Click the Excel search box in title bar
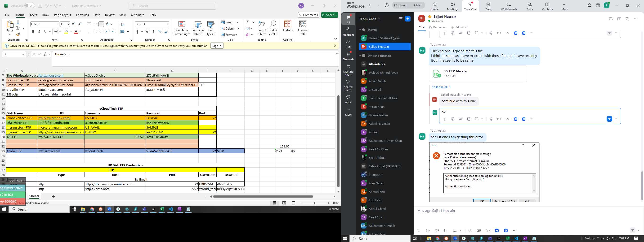Image resolution: width=644 pixels, height=242 pixels. pyautogui.click(x=173, y=6)
